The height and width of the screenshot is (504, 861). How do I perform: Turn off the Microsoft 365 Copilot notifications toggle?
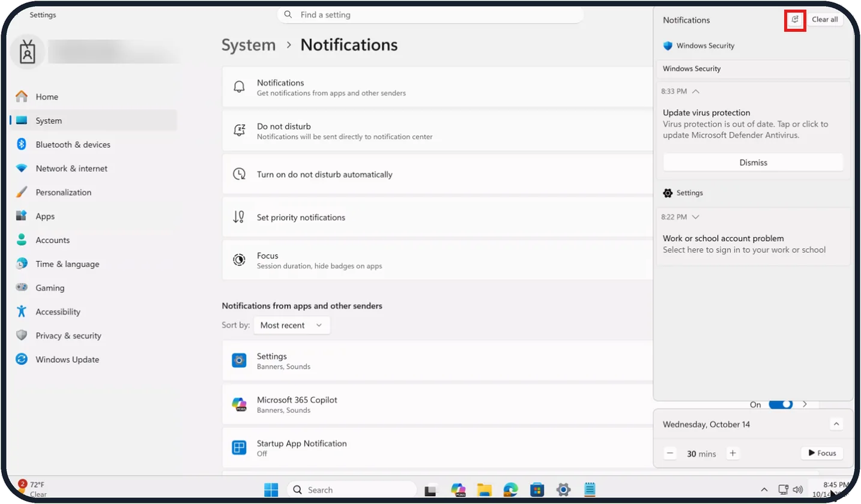[781, 404]
